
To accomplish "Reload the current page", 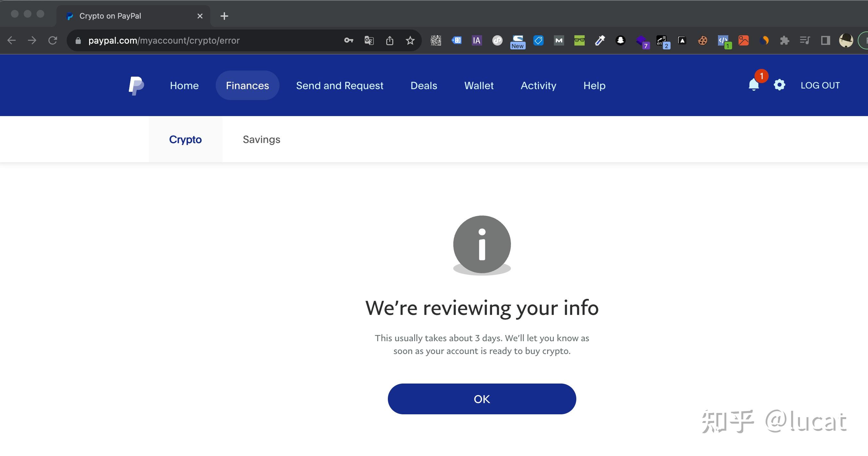I will (x=53, y=40).
